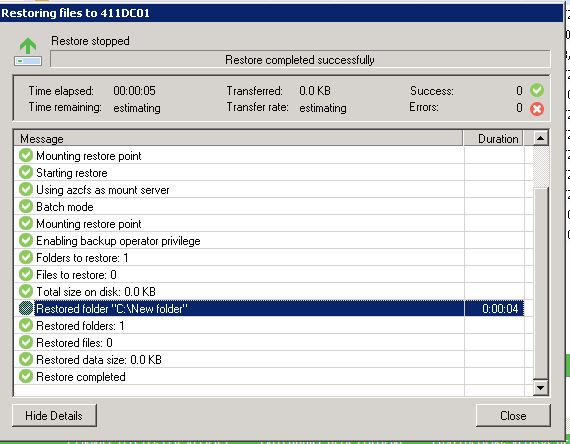Click the green Success checkmark icon

pyautogui.click(x=537, y=90)
